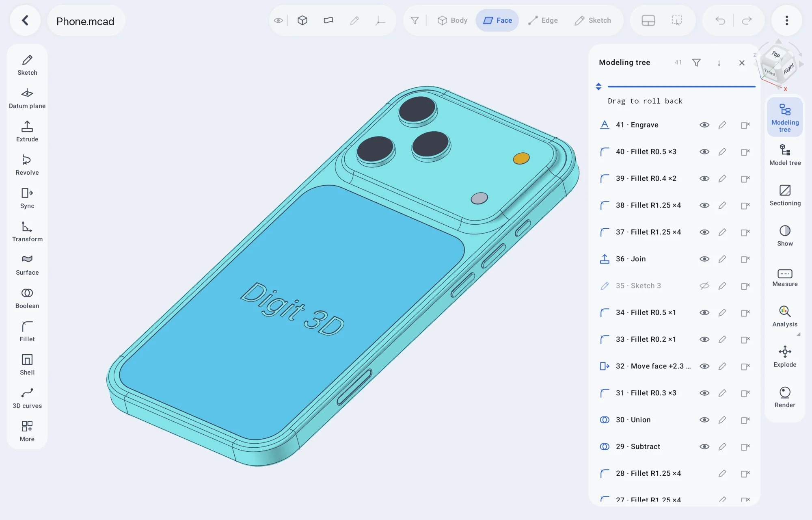The height and width of the screenshot is (520, 812).
Task: Choose the Extrude tool
Action: click(x=27, y=132)
